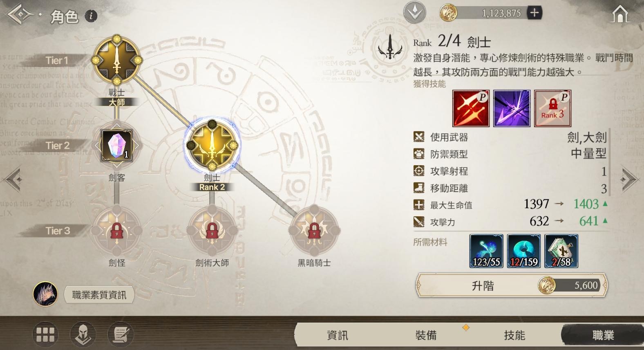This screenshot has height=350, width=644.
Task: Switch to next character with right arrow
Action: pyautogui.click(x=631, y=179)
